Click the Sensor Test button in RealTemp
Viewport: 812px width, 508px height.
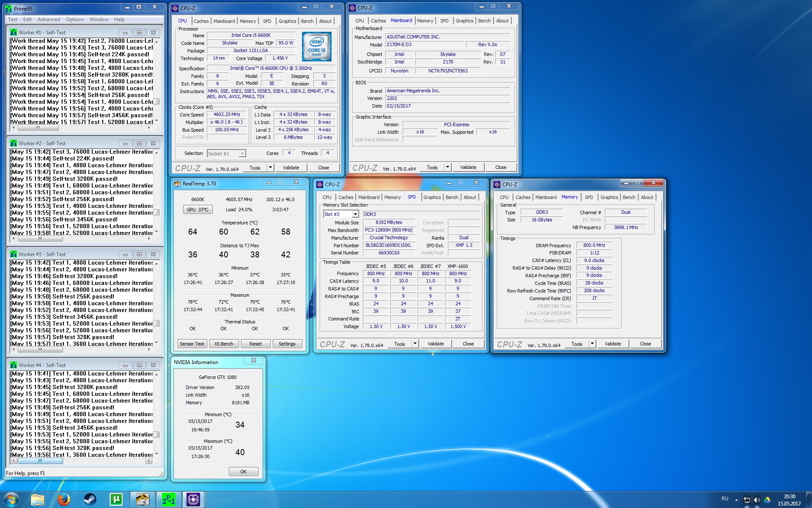(192, 344)
